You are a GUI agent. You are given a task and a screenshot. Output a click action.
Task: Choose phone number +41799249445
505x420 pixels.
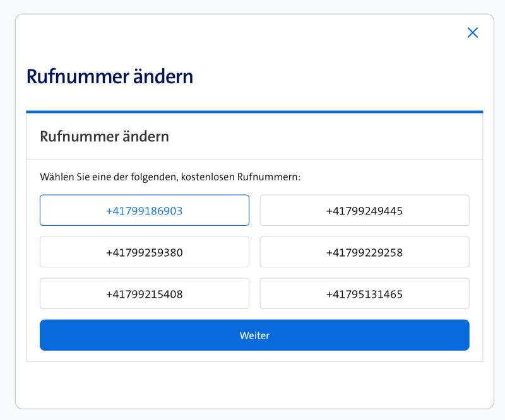pyautogui.click(x=364, y=211)
